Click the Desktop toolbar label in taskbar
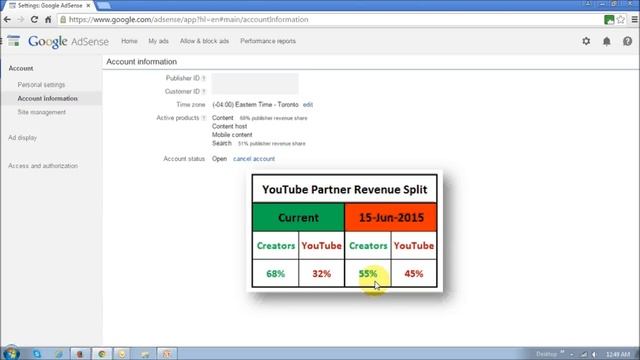 coord(547,354)
